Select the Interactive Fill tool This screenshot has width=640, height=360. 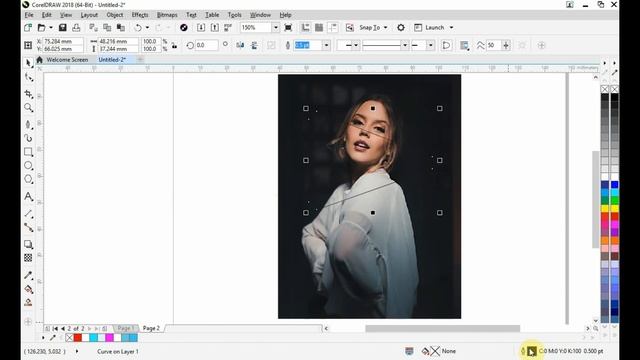[x=28, y=289]
